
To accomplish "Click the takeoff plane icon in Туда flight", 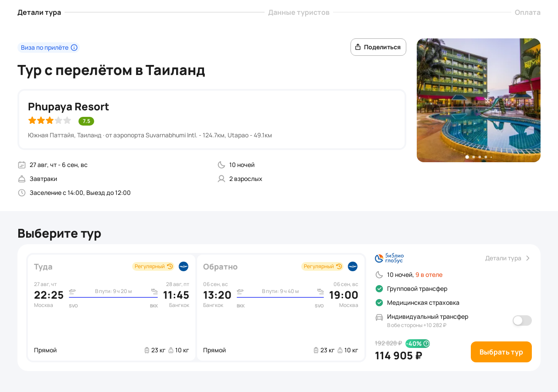I will pyautogui.click(x=72, y=291).
